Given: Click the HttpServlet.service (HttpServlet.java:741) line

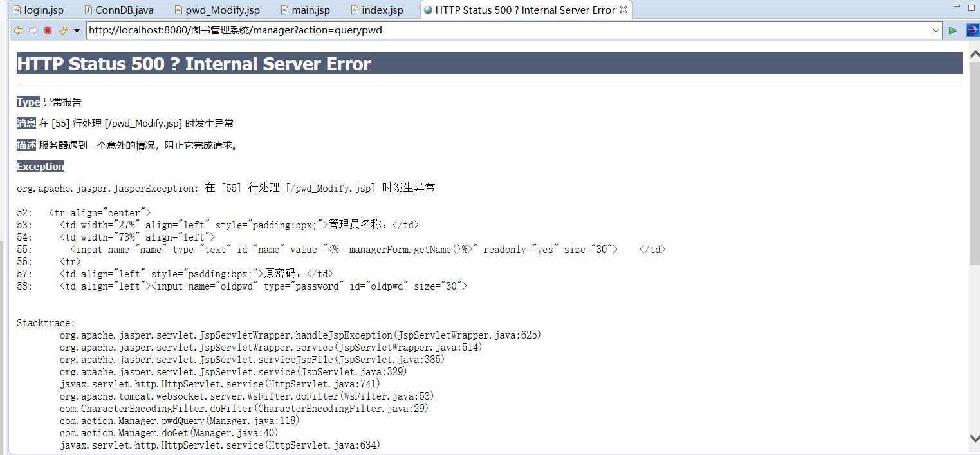Looking at the screenshot, I should [220, 384].
